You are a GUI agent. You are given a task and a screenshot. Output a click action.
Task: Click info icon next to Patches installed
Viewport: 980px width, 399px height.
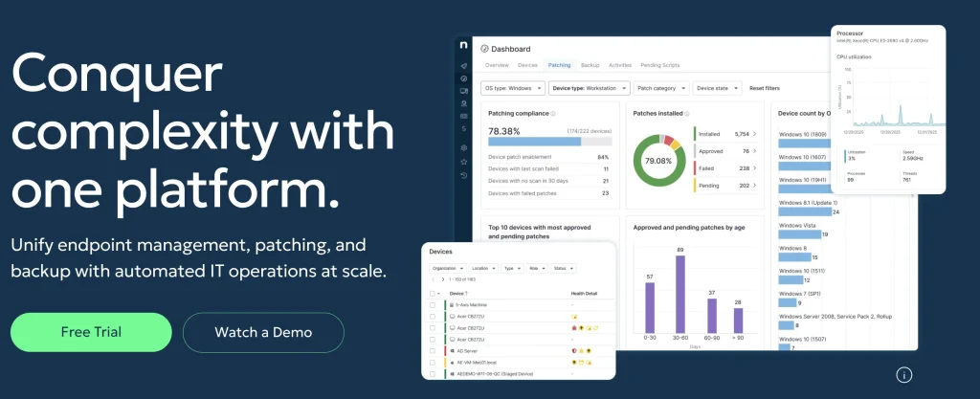tap(687, 114)
